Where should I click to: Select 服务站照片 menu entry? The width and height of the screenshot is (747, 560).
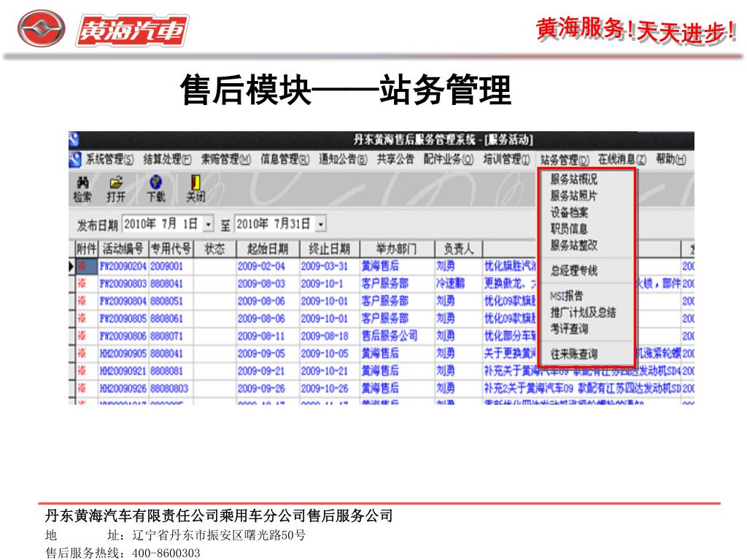[x=573, y=195]
